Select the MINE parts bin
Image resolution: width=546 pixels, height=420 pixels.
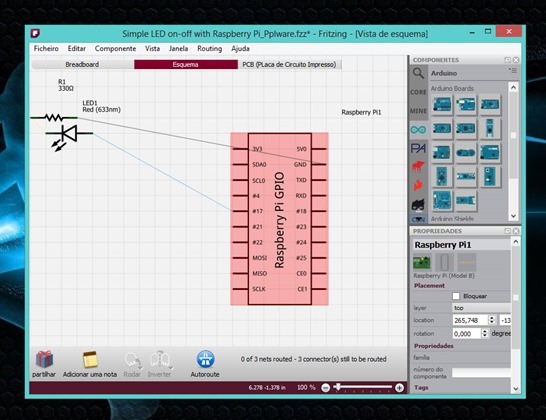click(418, 111)
